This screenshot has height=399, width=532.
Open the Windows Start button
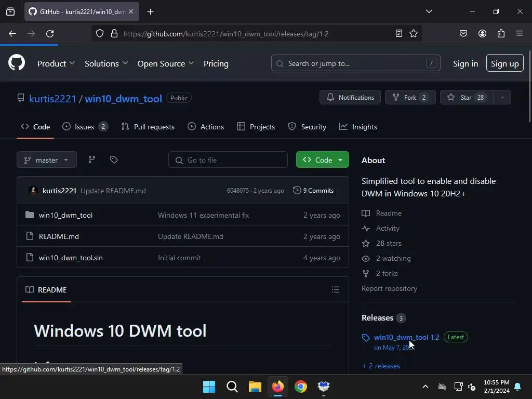point(209,387)
